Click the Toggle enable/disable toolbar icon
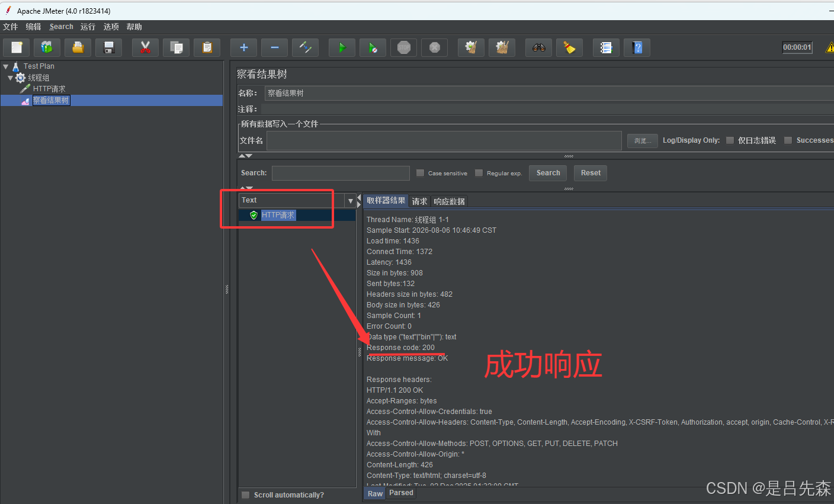The height and width of the screenshot is (504, 834). pos(306,47)
